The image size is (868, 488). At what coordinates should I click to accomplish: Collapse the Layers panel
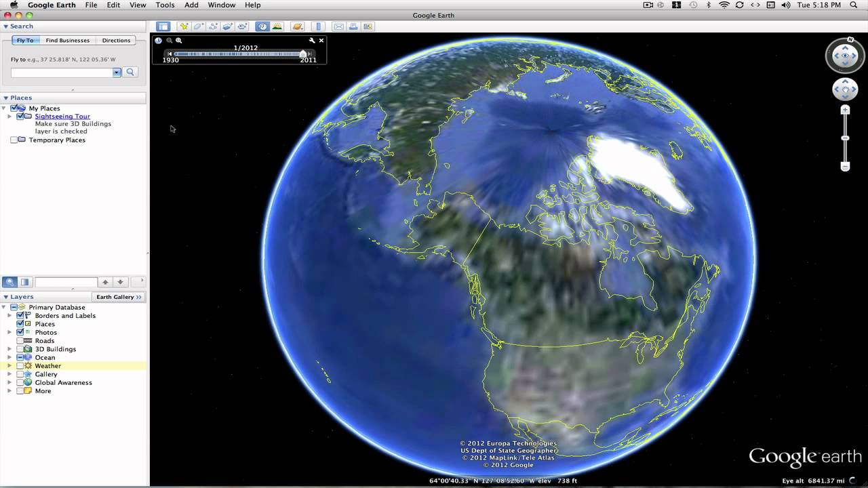tap(6, 297)
